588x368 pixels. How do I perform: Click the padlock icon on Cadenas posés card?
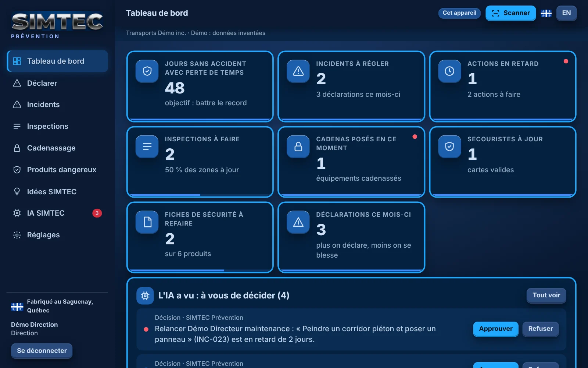point(298,146)
